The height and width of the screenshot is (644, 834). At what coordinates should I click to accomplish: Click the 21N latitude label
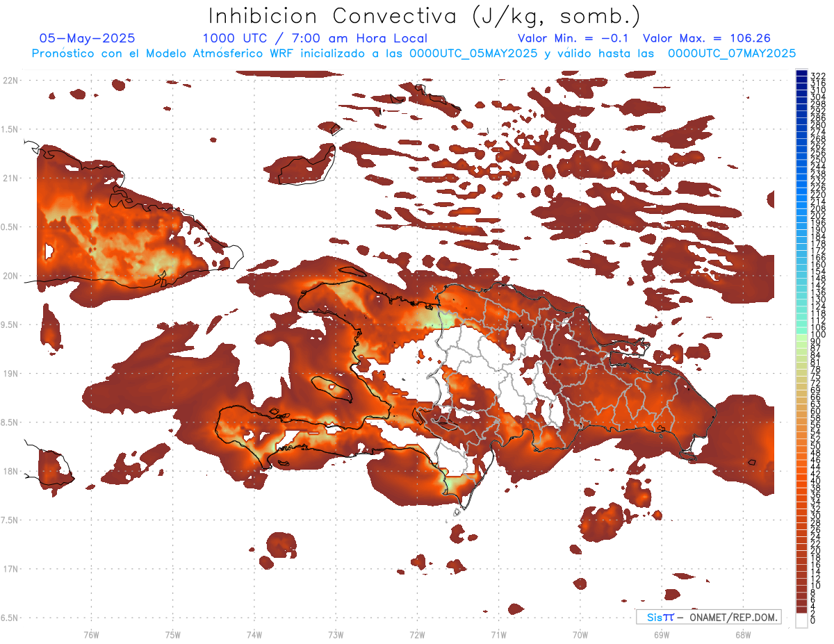10,178
